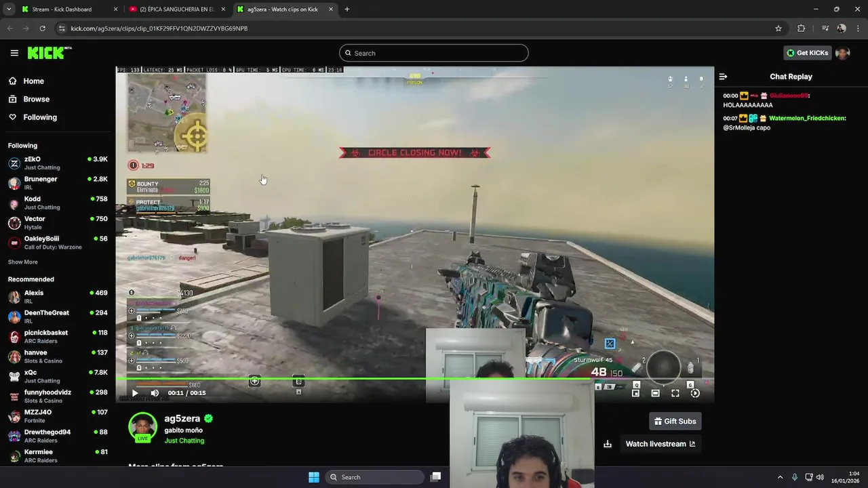The height and width of the screenshot is (488, 868).
Task: Click the Gift Subs button
Action: click(x=675, y=421)
